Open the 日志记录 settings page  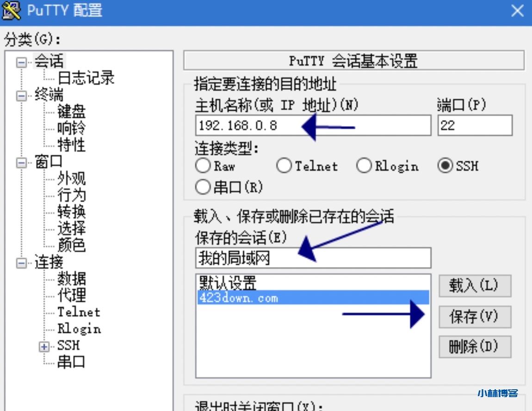(x=86, y=78)
